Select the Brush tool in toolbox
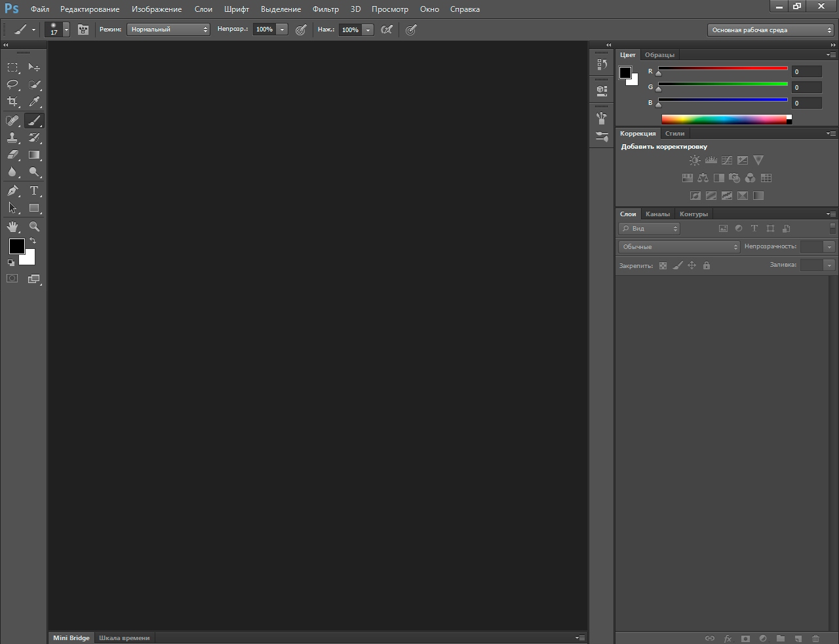The height and width of the screenshot is (644, 839). [x=34, y=121]
